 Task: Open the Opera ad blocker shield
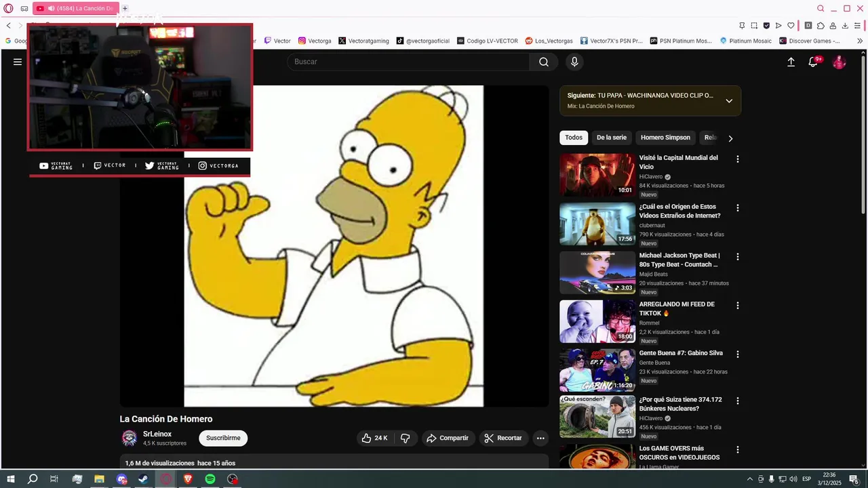coord(766,26)
